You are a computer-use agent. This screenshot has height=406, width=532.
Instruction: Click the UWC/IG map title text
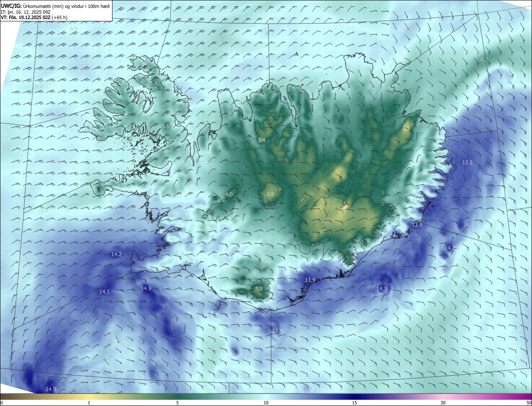(55, 5)
